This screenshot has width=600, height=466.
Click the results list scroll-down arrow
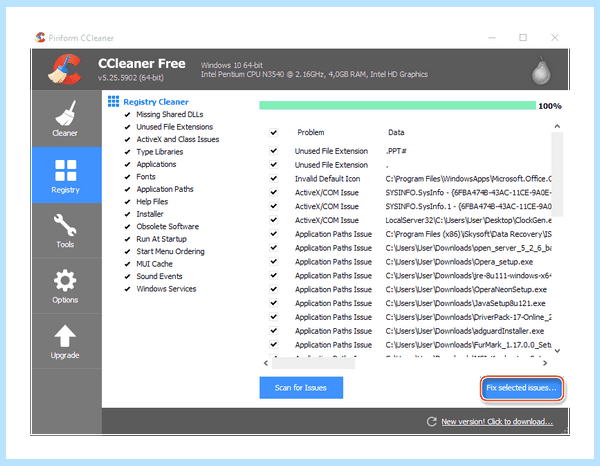click(557, 351)
